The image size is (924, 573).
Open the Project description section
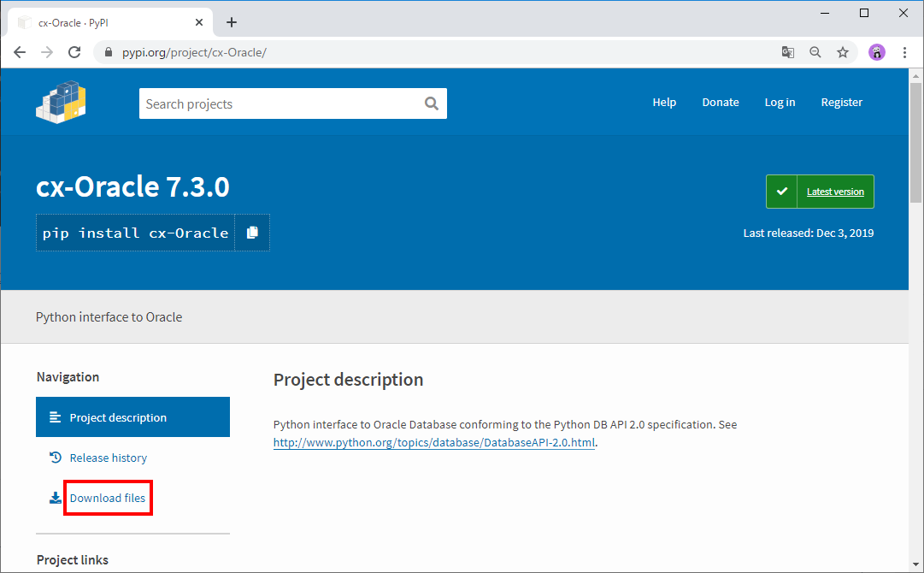pyautogui.click(x=132, y=416)
